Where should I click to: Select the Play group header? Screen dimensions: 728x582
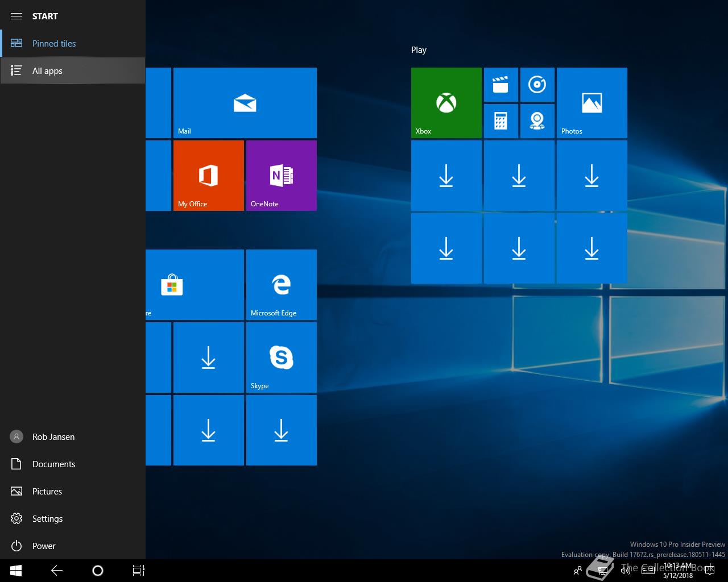coord(419,50)
